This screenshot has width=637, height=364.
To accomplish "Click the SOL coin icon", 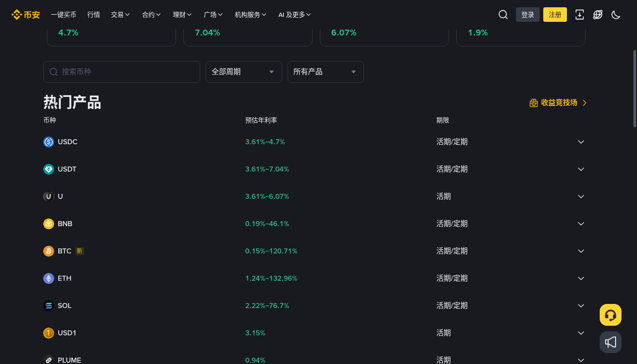I will pos(49,306).
